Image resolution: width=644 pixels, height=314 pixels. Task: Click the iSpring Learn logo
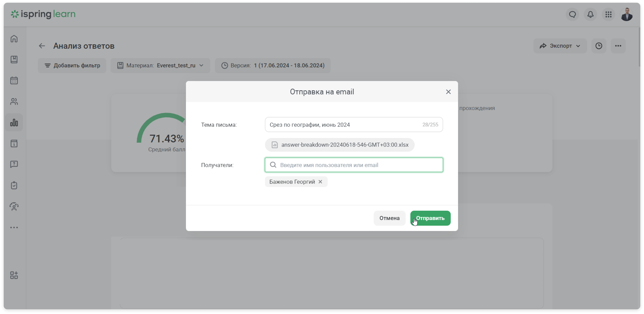tap(43, 14)
